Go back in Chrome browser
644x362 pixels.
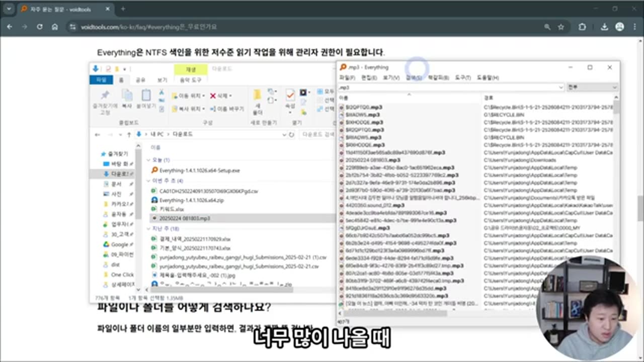(10, 27)
